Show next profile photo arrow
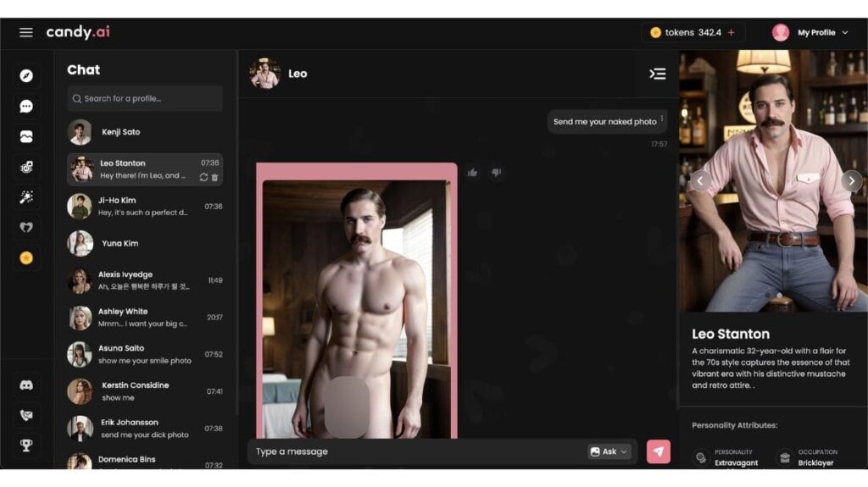The width and height of the screenshot is (868, 487). [x=851, y=180]
